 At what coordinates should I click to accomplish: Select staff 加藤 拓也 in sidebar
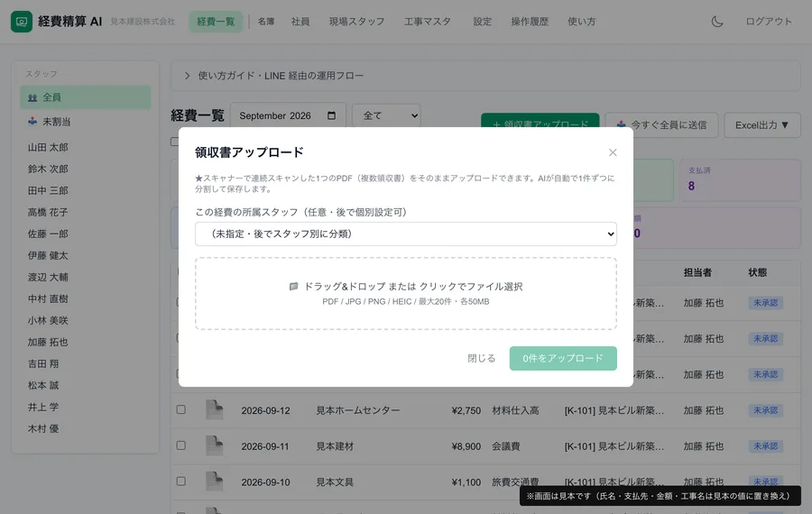[x=48, y=342]
